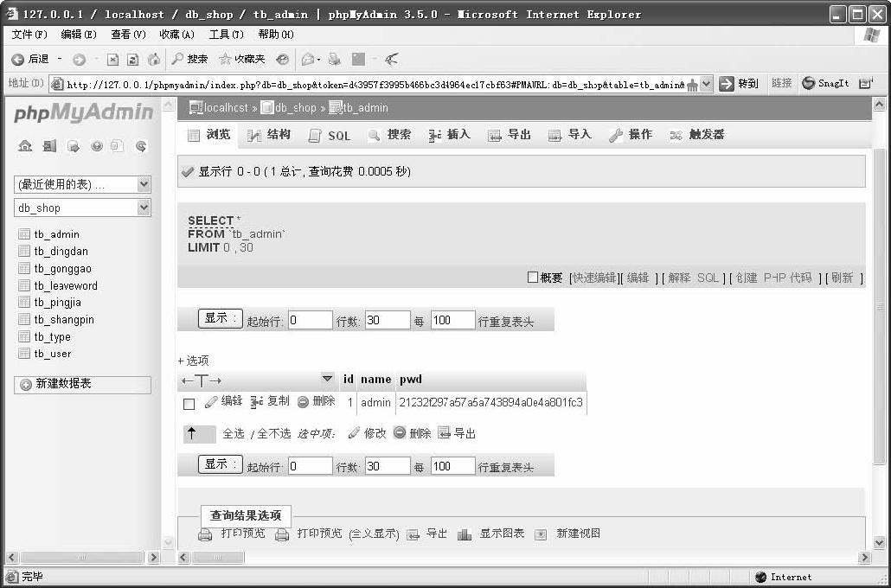Click the IE Back arrow icon
Viewport: 891px width, 588px height.
17,59
